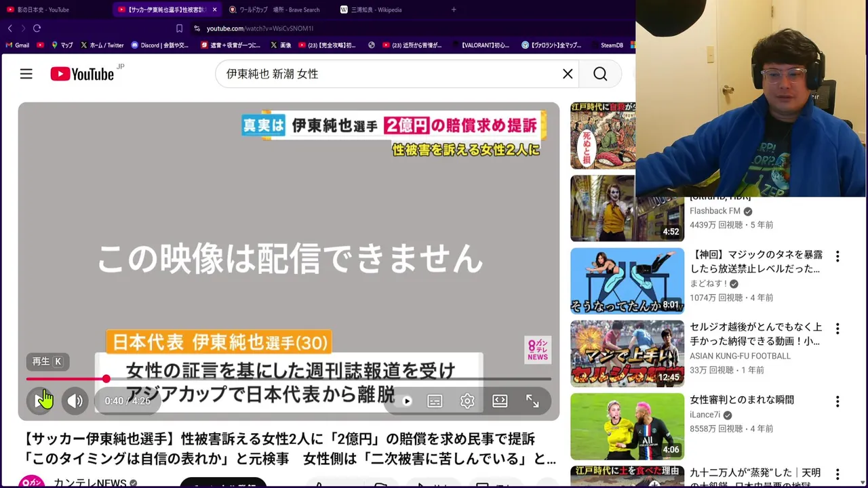The width and height of the screenshot is (868, 488).
Task: Open the Edo-era sushi thumbnail video
Action: point(603,136)
